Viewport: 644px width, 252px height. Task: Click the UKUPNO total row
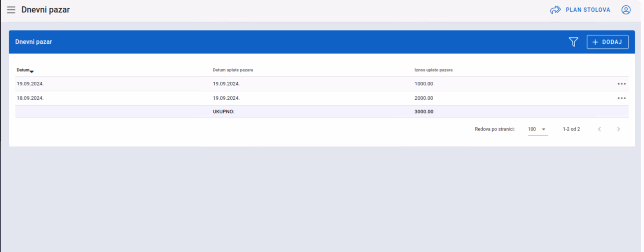(x=322, y=111)
